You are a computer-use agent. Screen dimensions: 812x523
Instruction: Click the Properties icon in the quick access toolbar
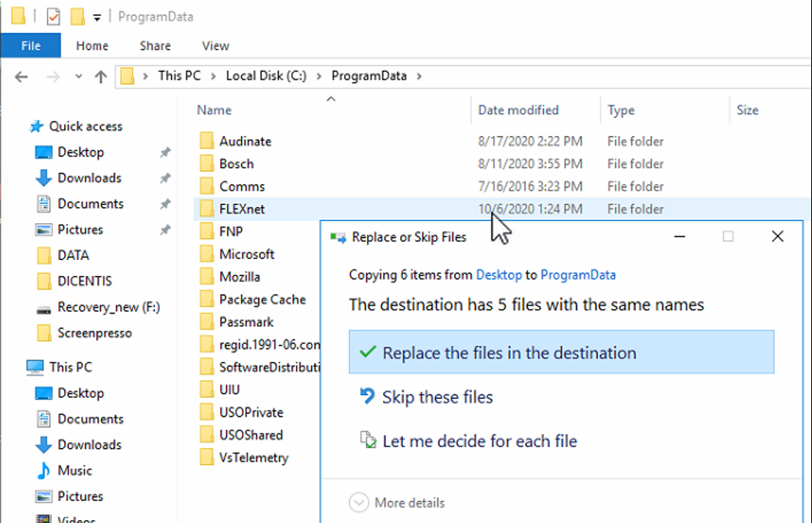pos(53,16)
